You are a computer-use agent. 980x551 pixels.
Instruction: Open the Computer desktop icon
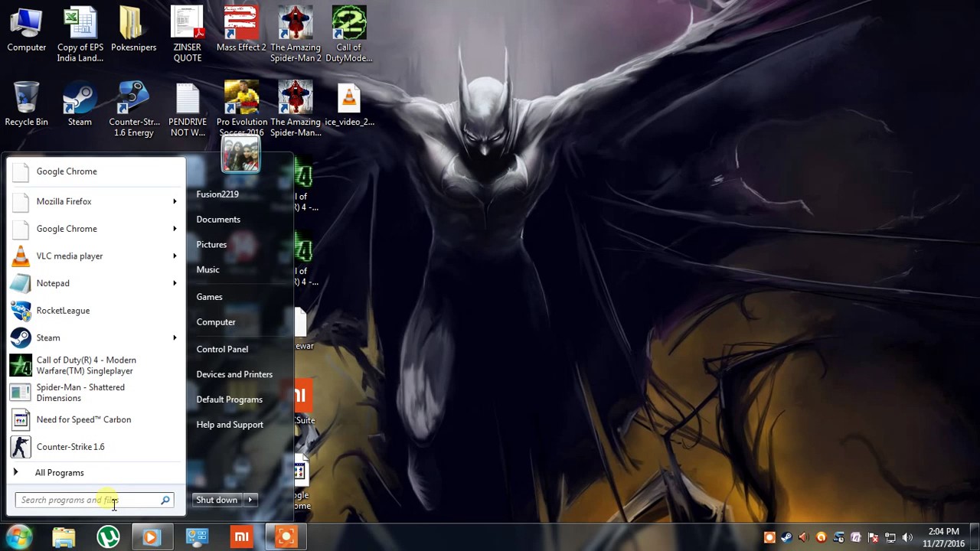coord(26,31)
